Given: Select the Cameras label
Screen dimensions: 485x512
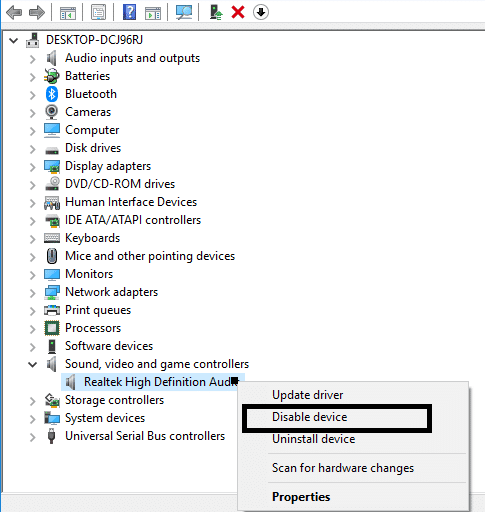Looking at the screenshot, I should pos(88,112).
